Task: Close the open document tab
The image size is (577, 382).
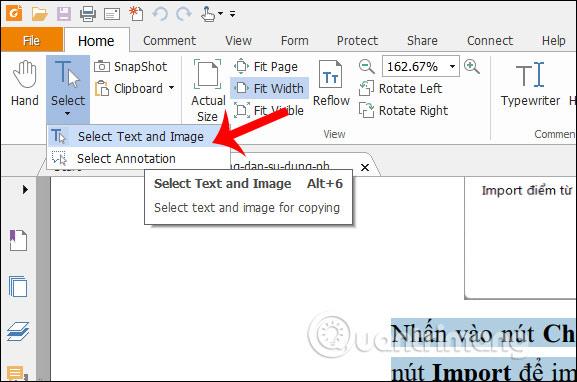Action: point(365,167)
